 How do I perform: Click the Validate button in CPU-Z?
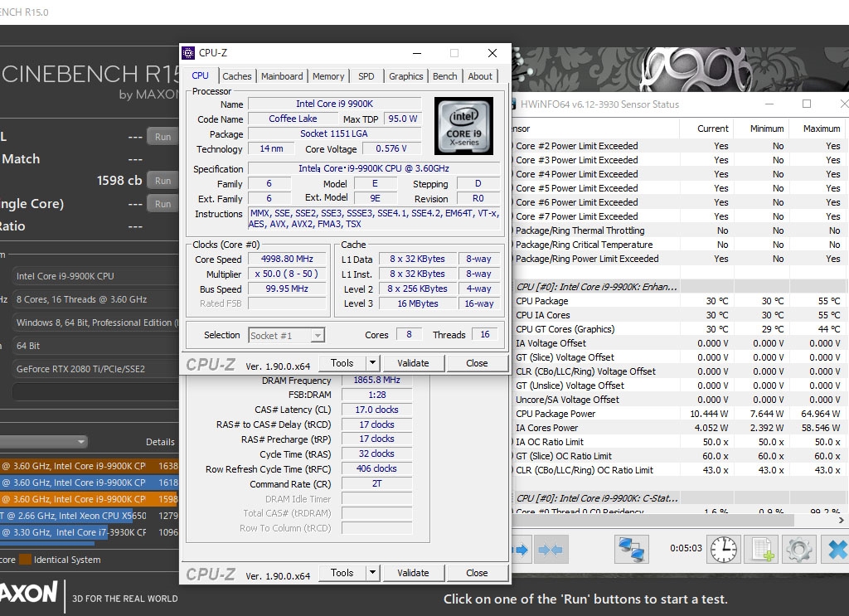413,362
